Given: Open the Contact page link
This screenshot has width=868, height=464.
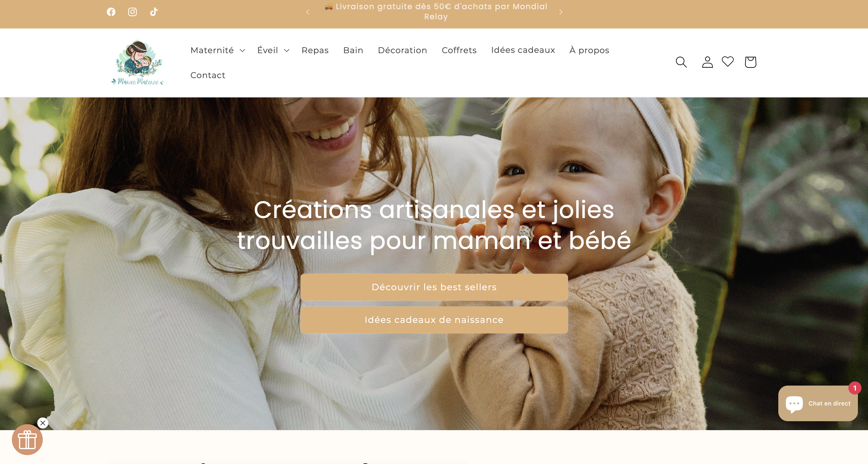Looking at the screenshot, I should click(x=208, y=75).
